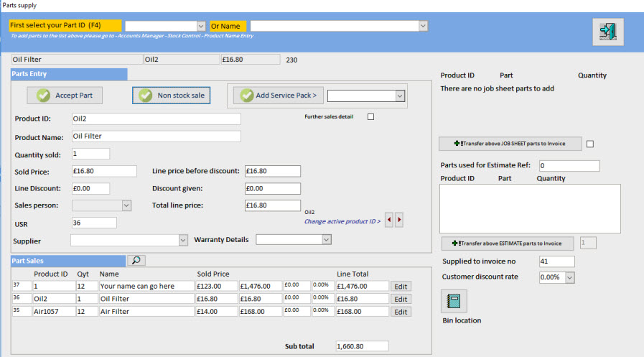Viewport: 644px width, 357px height.
Task: Edit the Air Filter sales row
Action: tap(402, 312)
